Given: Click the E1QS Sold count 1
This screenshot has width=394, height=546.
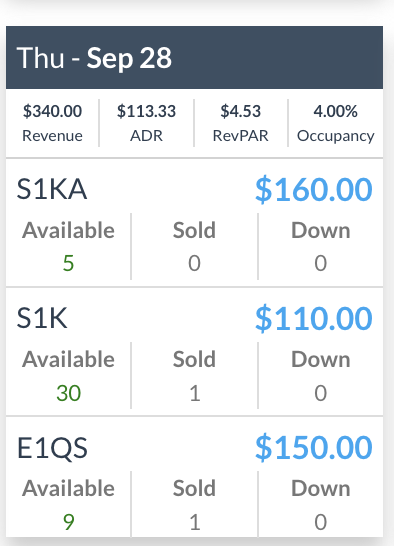Looking at the screenshot, I should tap(194, 522).
